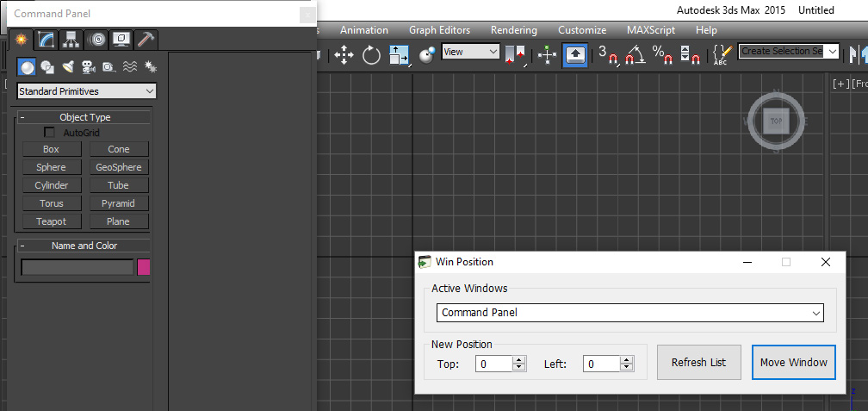Switch to the Hierarchy panel tab

pos(71,40)
